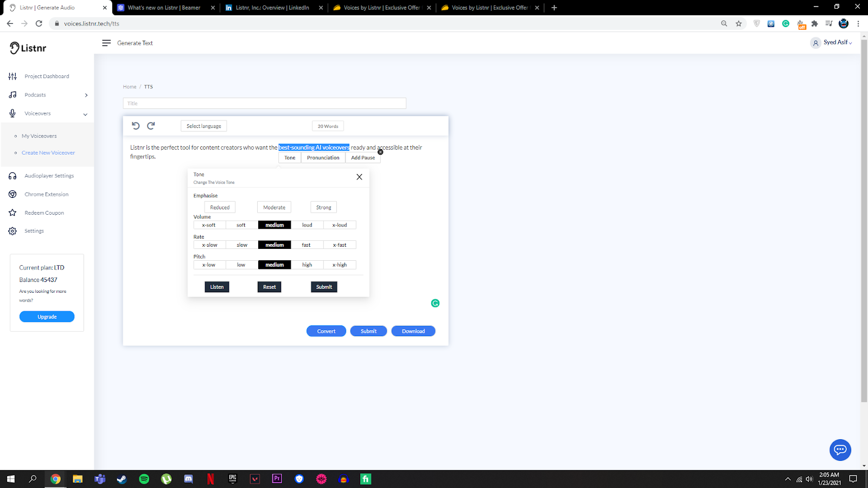
Task: Switch to the LinkedIn Listnr Overview tab
Action: coord(275,8)
